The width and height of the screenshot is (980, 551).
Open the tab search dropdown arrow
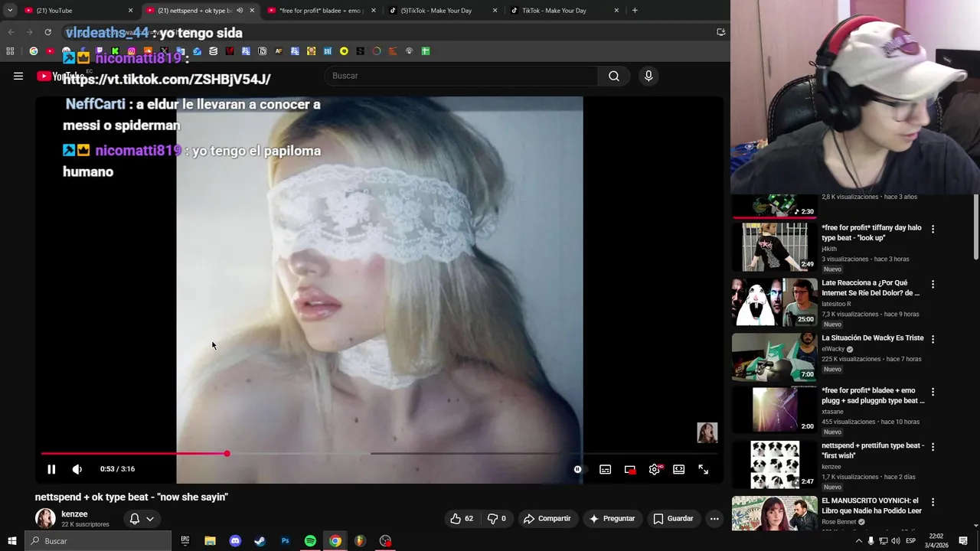pyautogui.click(x=10, y=11)
